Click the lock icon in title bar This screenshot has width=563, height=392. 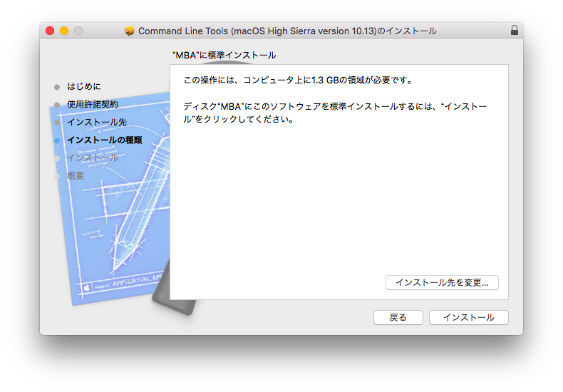tap(514, 30)
